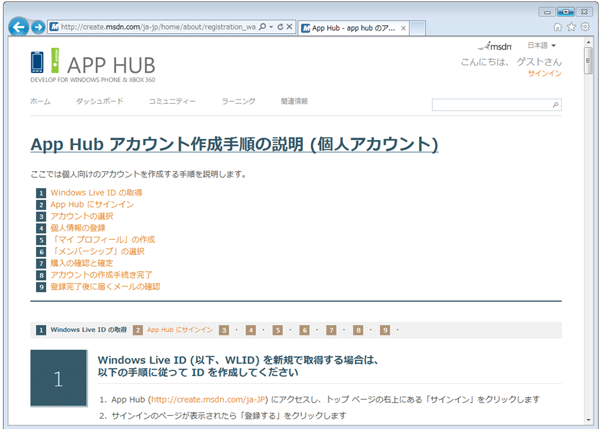Click the address bar URL field
Screen dimensions: 600x430
(x=158, y=27)
